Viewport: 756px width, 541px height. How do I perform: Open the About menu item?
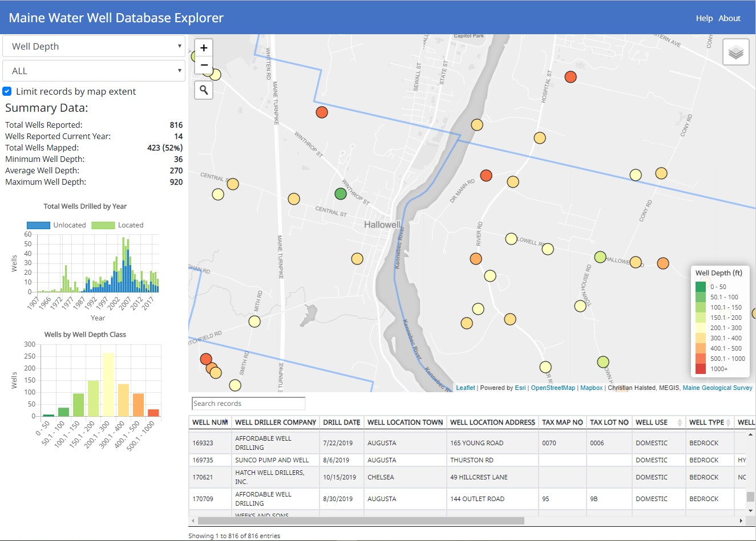[x=729, y=18]
